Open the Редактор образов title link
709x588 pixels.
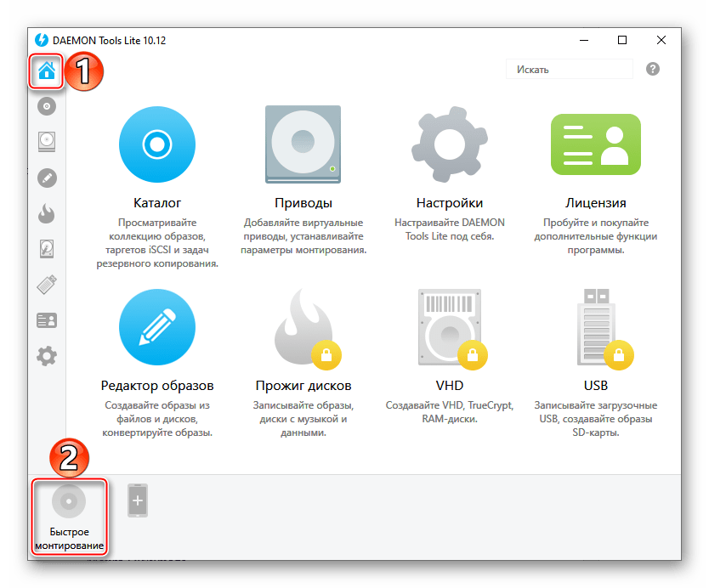(x=157, y=386)
